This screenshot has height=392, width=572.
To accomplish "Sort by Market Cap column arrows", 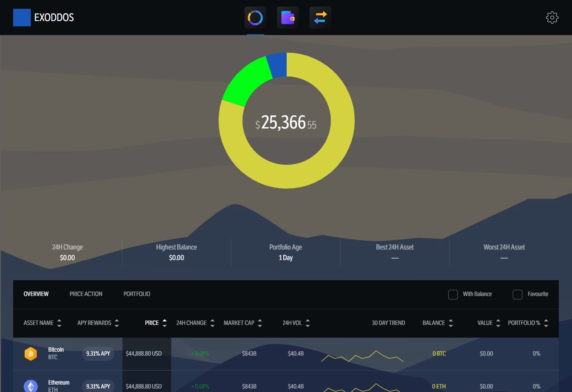I will [260, 323].
